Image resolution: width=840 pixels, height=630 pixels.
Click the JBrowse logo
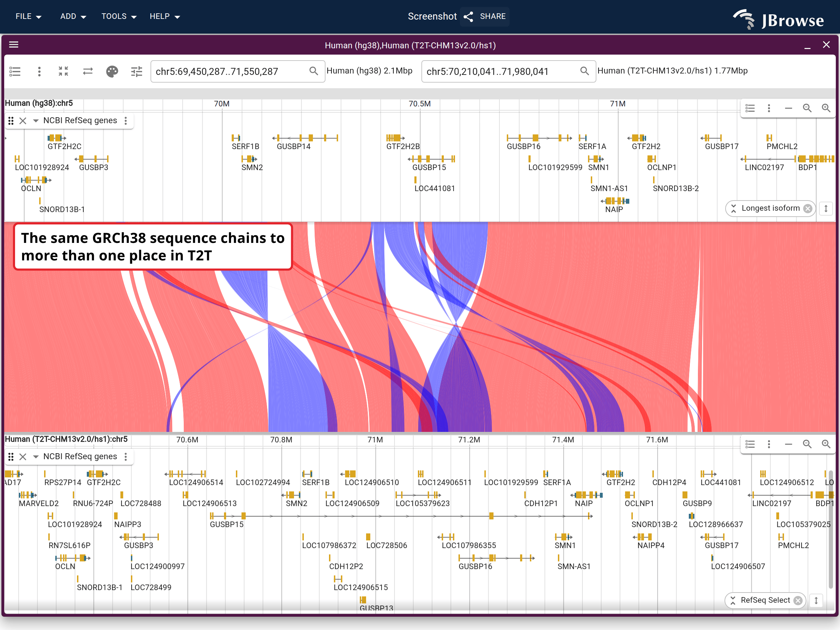pyautogui.click(x=778, y=19)
